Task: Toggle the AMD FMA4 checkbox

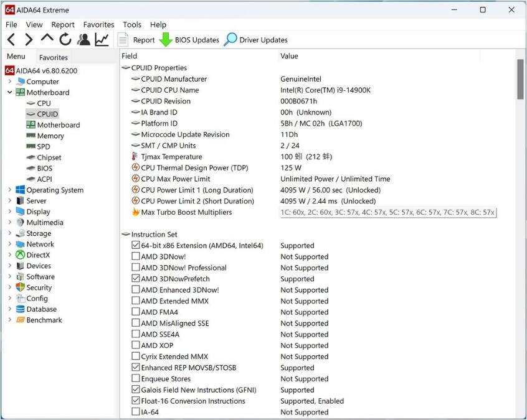Action: [x=135, y=312]
